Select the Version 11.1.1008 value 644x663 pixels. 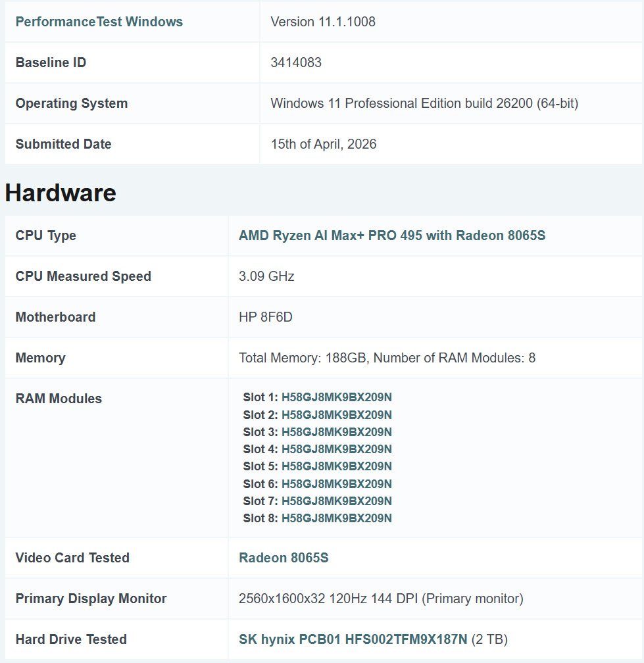point(323,22)
